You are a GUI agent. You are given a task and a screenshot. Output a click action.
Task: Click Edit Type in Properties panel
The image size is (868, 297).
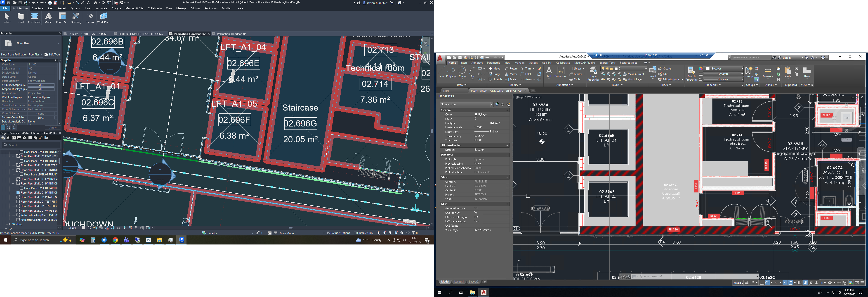52,54
